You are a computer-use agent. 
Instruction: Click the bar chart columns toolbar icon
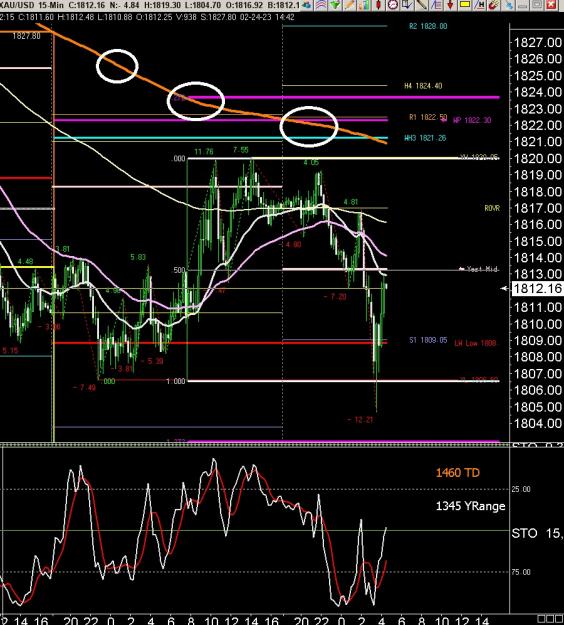coord(364,5)
